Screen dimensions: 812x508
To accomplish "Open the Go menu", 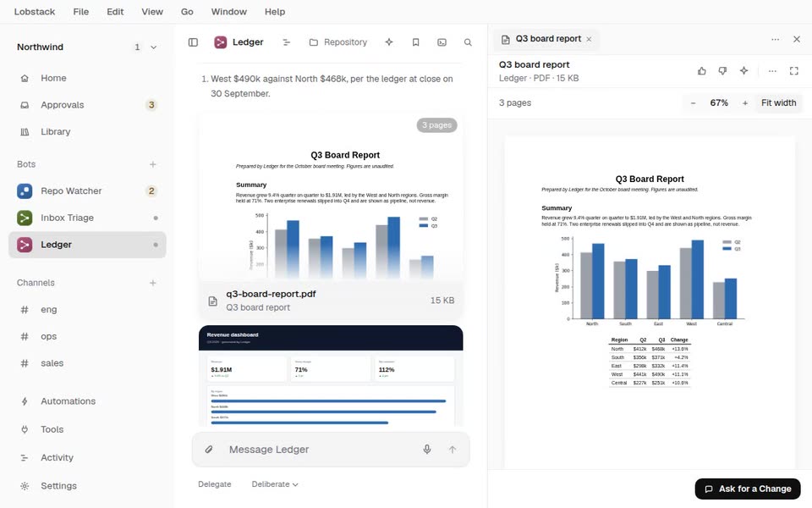I will click(x=187, y=11).
